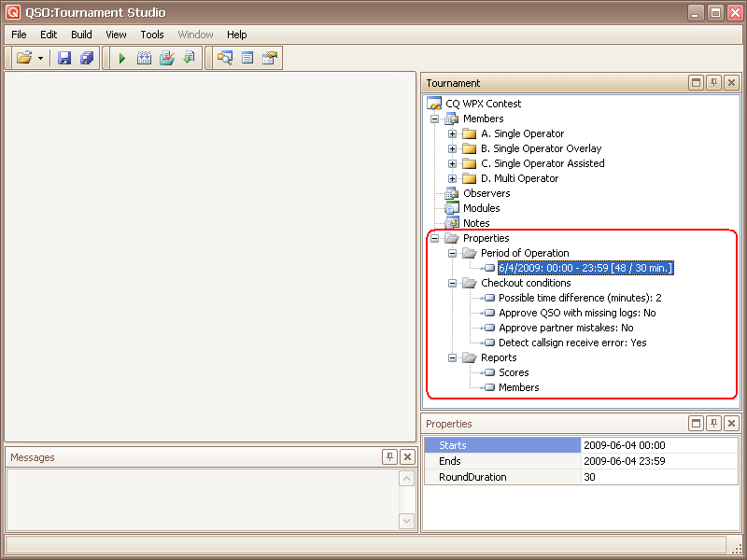Click the open folder toolbar icon

pyautogui.click(x=24, y=58)
